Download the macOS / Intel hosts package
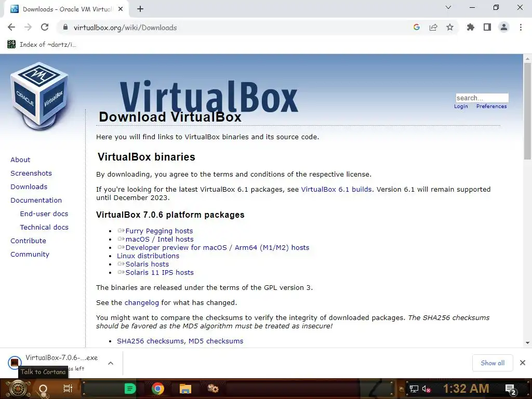This screenshot has height=399, width=532. (159, 239)
